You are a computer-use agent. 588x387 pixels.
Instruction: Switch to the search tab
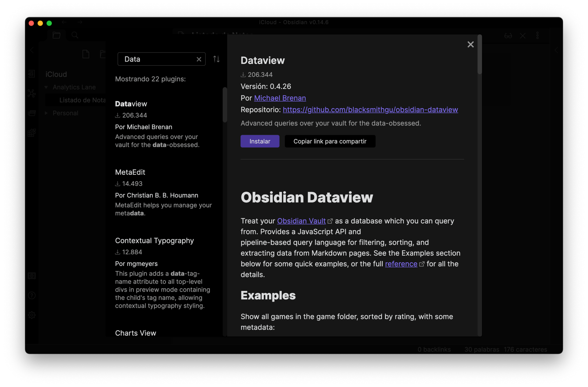75,35
